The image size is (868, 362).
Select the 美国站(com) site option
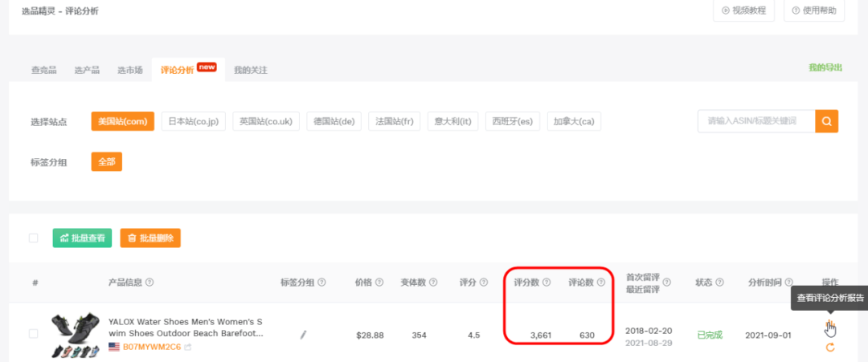point(122,121)
